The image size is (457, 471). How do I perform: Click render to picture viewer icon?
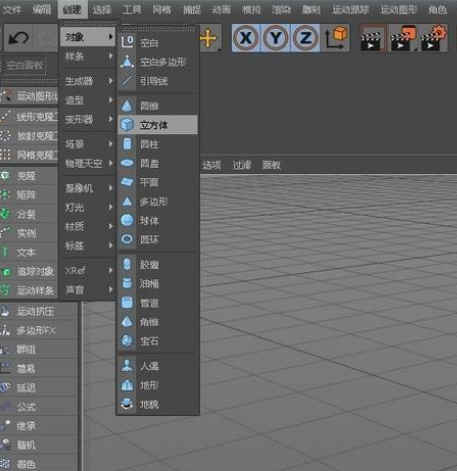403,38
